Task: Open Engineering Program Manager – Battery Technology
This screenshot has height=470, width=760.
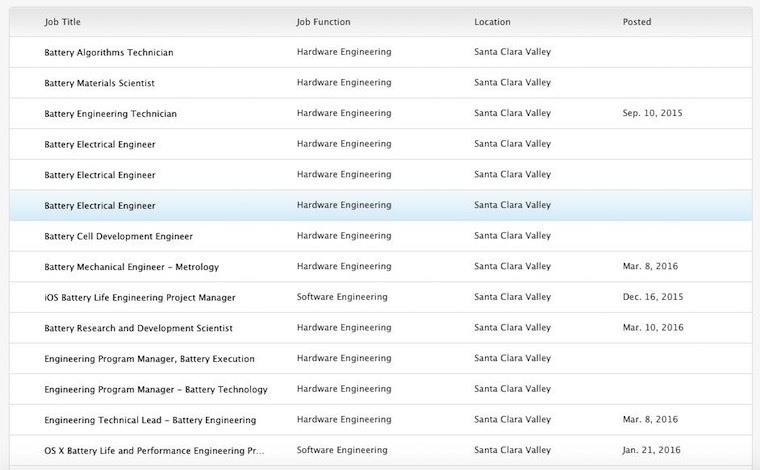Action: (x=156, y=390)
